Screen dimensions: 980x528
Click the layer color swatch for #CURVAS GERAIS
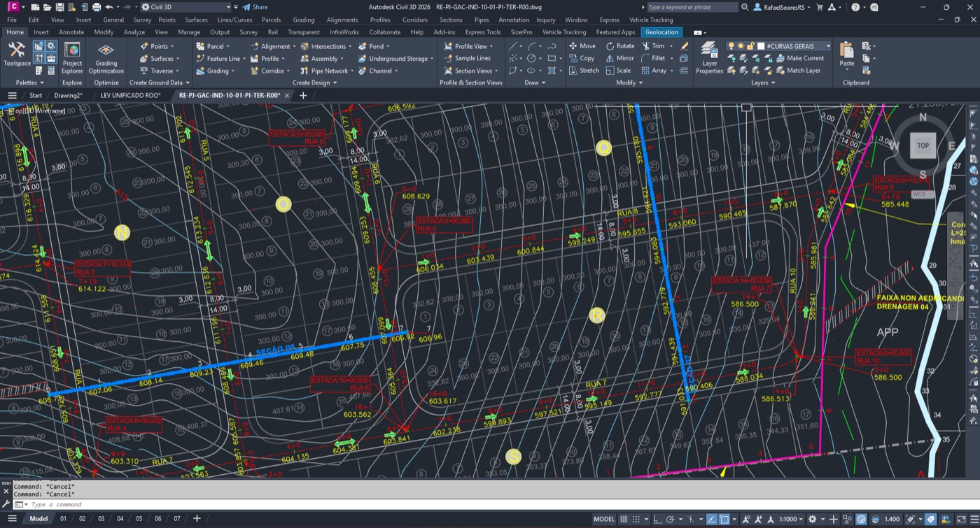point(761,46)
